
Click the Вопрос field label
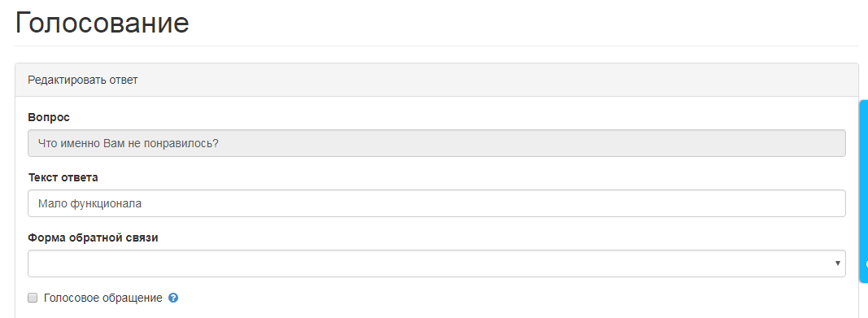49,117
